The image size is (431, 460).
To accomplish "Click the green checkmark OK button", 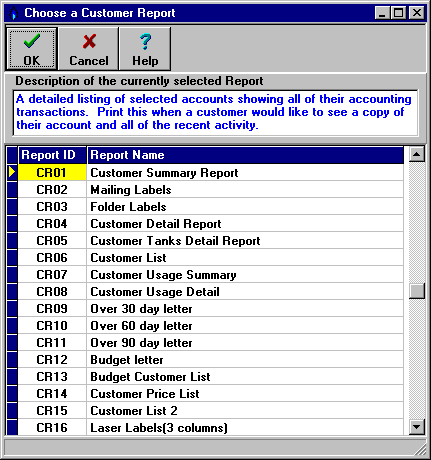I will click(x=32, y=49).
